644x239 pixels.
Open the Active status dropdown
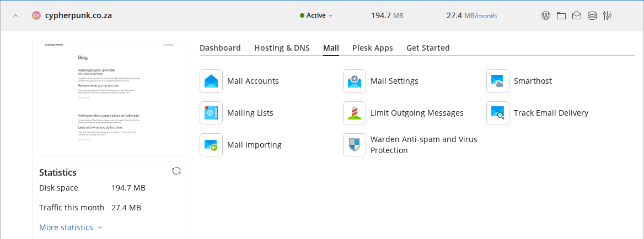click(x=316, y=15)
